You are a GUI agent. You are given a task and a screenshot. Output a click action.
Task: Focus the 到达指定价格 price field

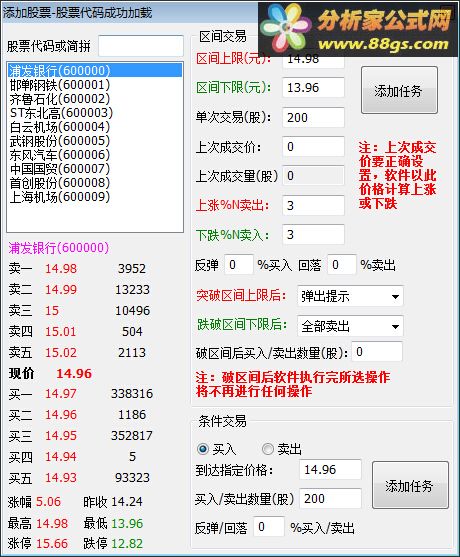(330, 470)
